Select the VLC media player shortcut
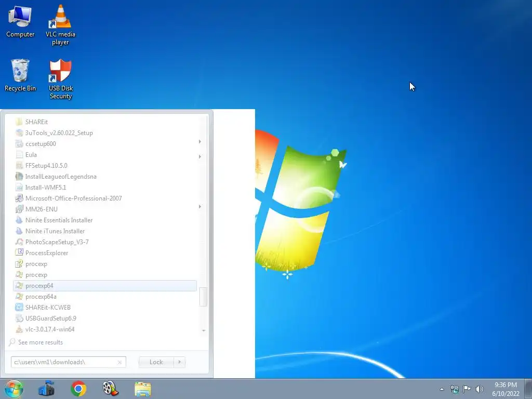This screenshot has width=532, height=399. click(x=60, y=24)
